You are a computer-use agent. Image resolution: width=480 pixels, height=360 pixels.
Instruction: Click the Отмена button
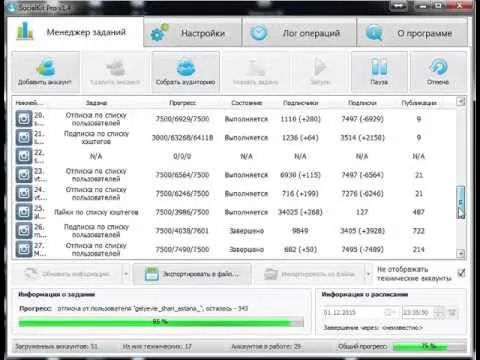pos(438,72)
